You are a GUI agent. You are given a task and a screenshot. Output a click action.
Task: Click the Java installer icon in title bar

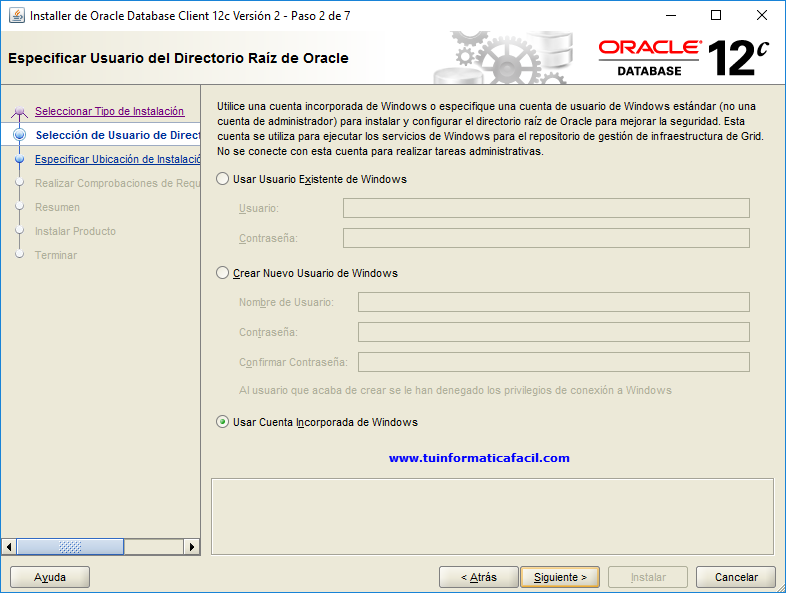pyautogui.click(x=17, y=16)
